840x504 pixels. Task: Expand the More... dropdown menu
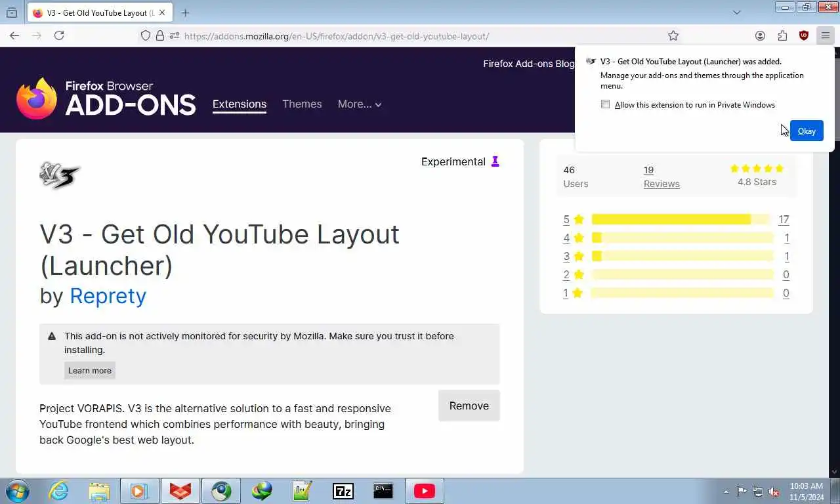[x=360, y=104]
